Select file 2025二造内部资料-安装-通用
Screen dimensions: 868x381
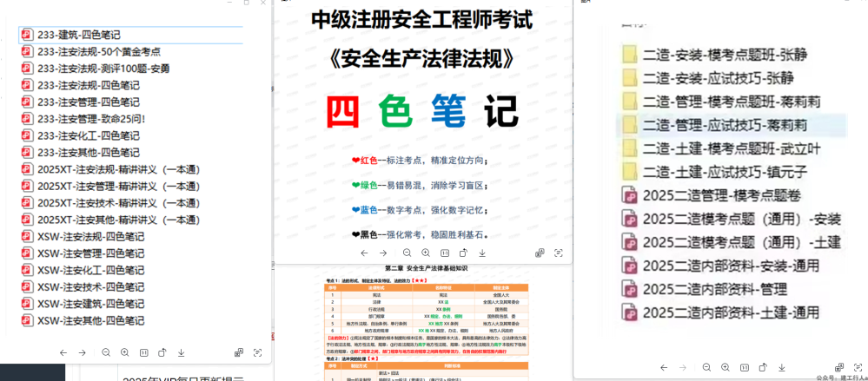click(x=721, y=266)
